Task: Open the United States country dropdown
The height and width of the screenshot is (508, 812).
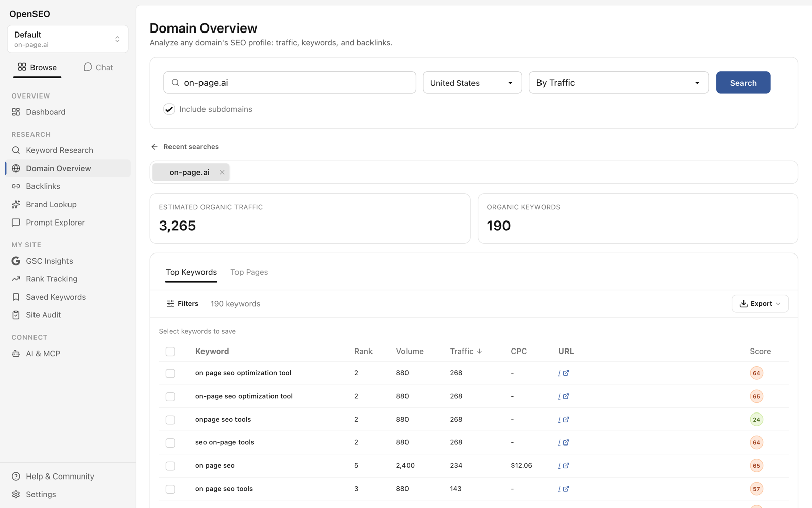Action: 472,83
